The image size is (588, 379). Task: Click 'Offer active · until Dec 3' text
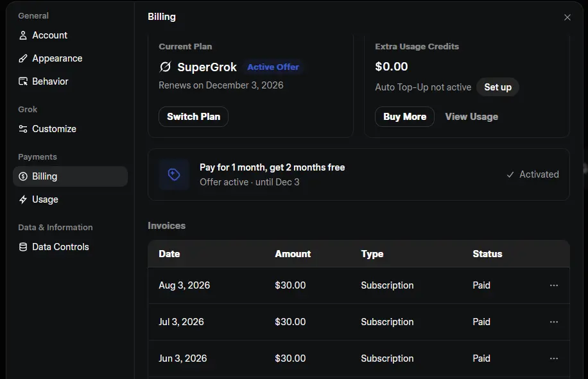pyautogui.click(x=249, y=182)
